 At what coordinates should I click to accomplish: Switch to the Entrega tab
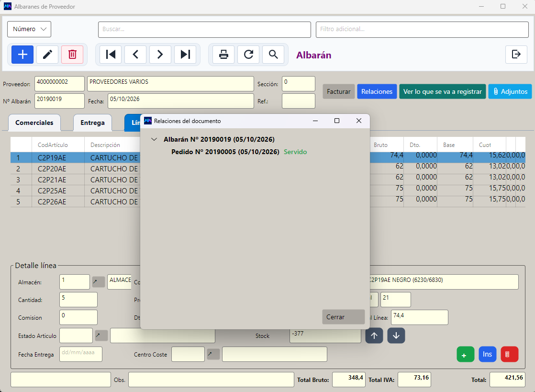click(x=92, y=123)
